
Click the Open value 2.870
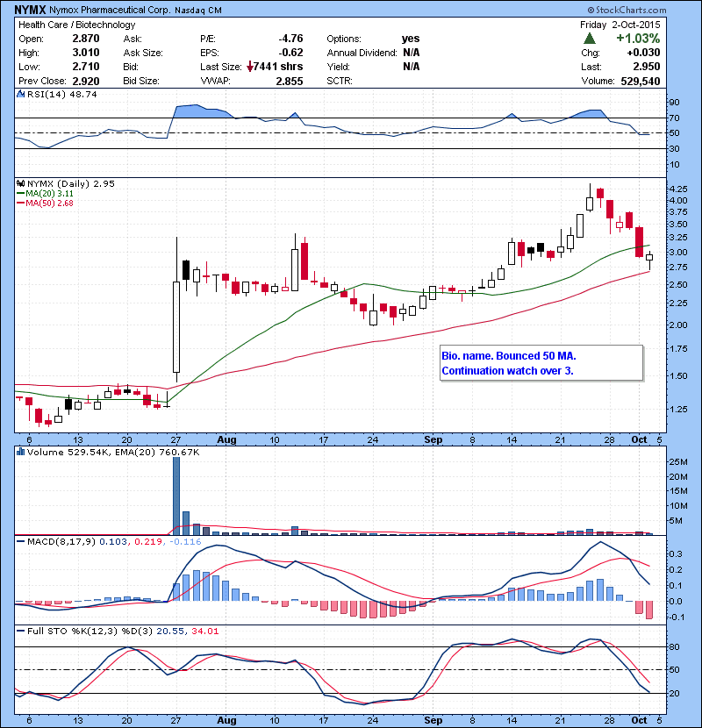(86, 39)
